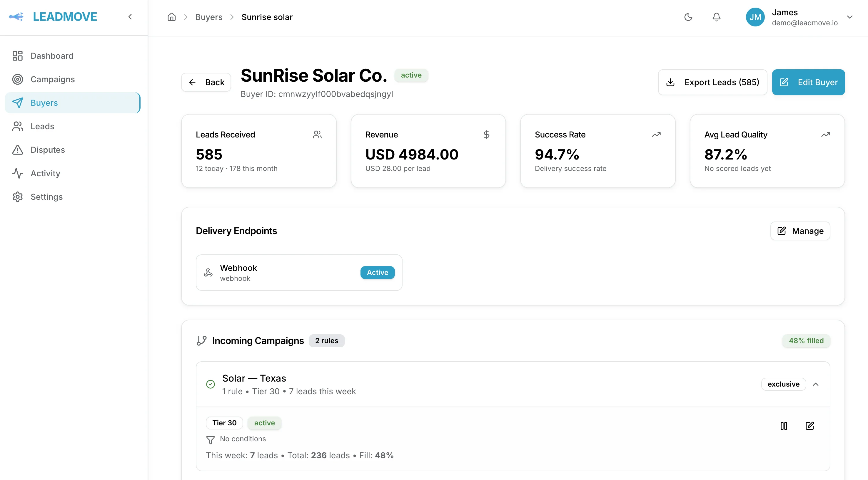Click the active badge next to Tier 30
This screenshot has height=480, width=868.
point(265,423)
